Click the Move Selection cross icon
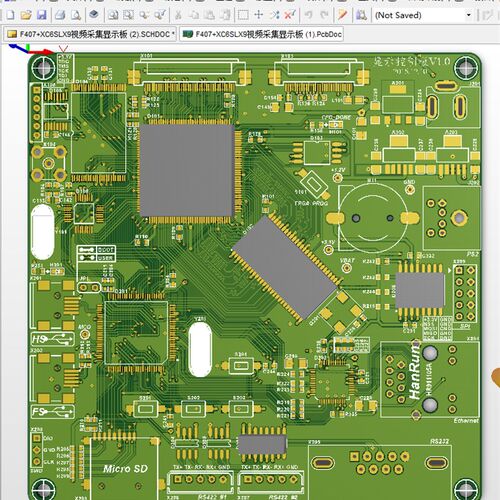The width and height of the screenshot is (500, 500). click(x=258, y=15)
